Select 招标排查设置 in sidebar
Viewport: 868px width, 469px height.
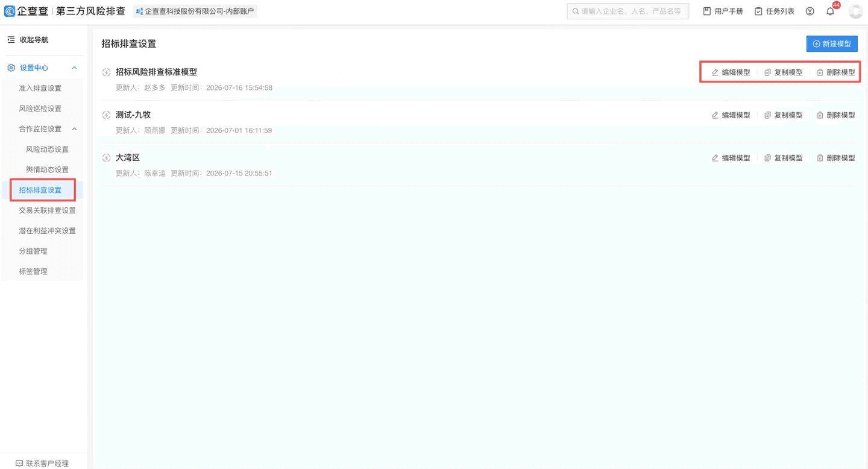tap(40, 190)
